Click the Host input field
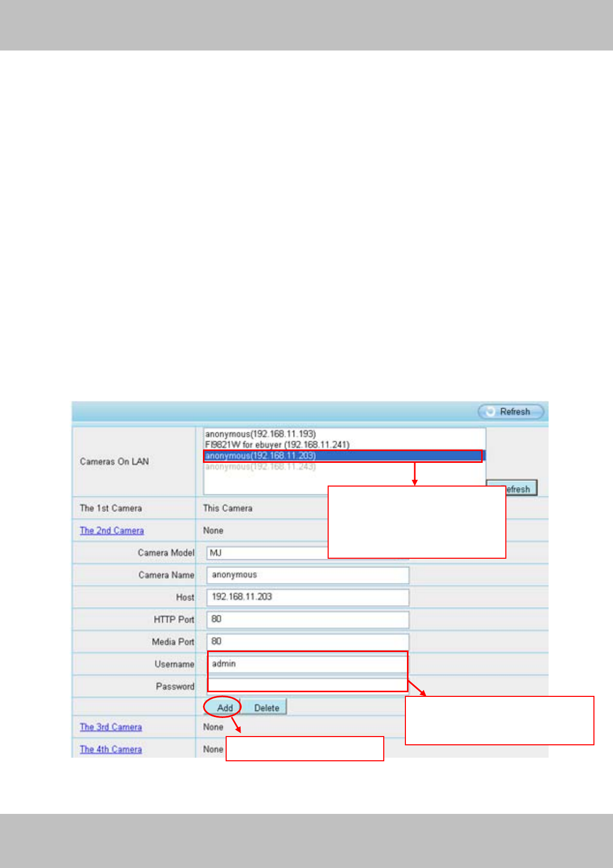 pos(308,597)
